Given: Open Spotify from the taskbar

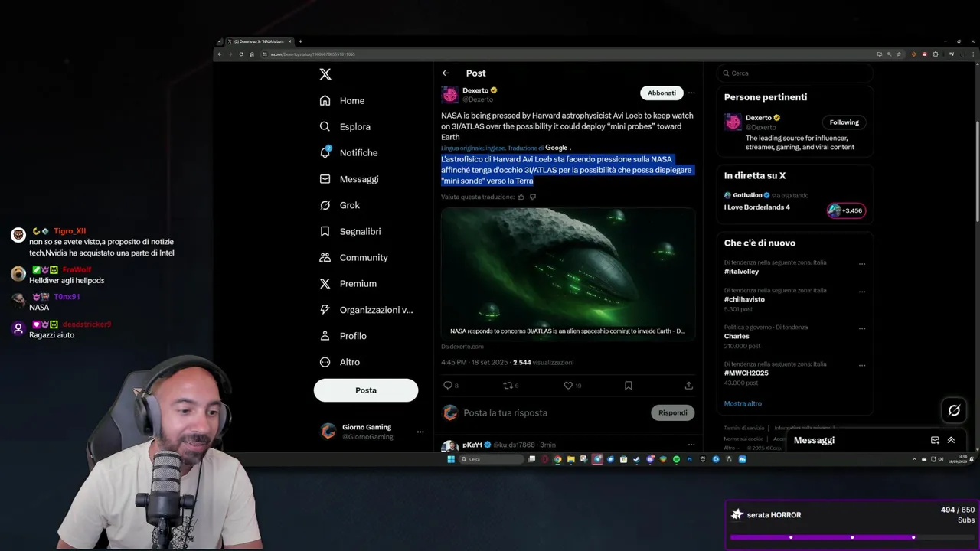Looking at the screenshot, I should [x=677, y=459].
